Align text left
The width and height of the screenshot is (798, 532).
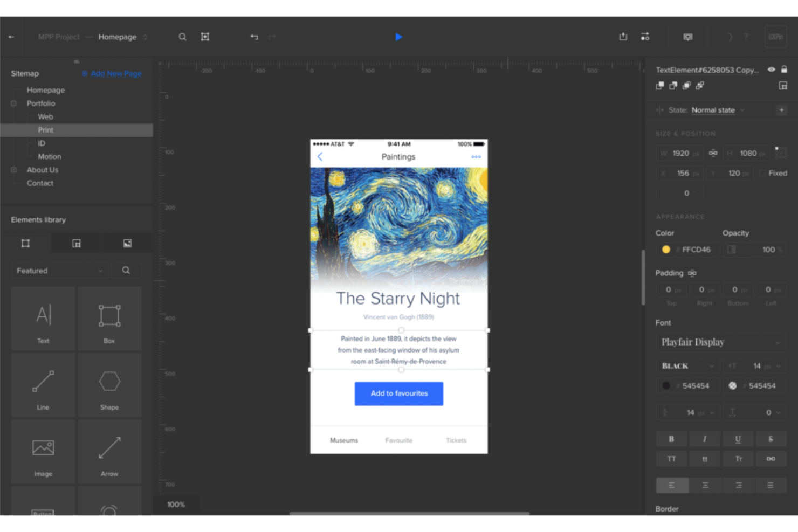[x=672, y=486]
